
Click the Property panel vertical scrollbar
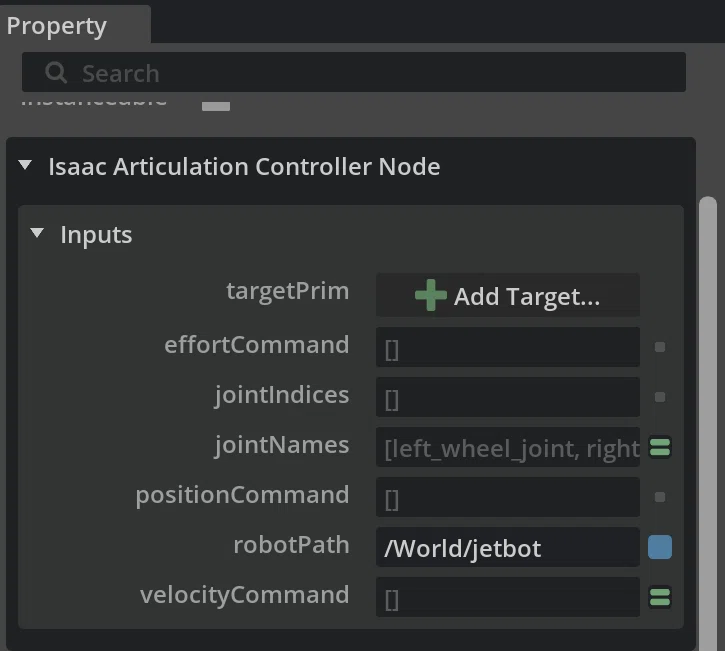point(708,423)
